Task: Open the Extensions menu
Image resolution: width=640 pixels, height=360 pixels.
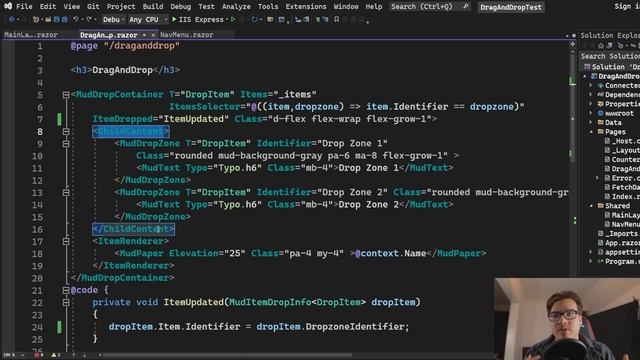Action: 306,7
